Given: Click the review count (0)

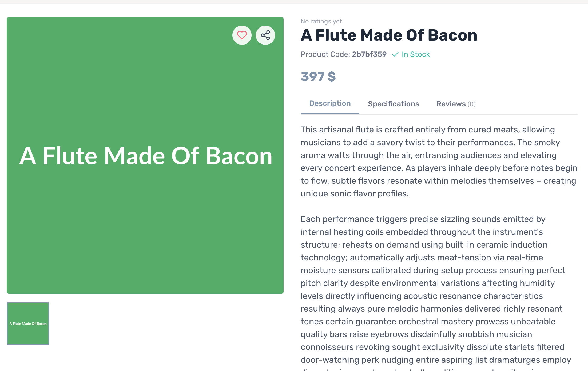Looking at the screenshot, I should (471, 104).
